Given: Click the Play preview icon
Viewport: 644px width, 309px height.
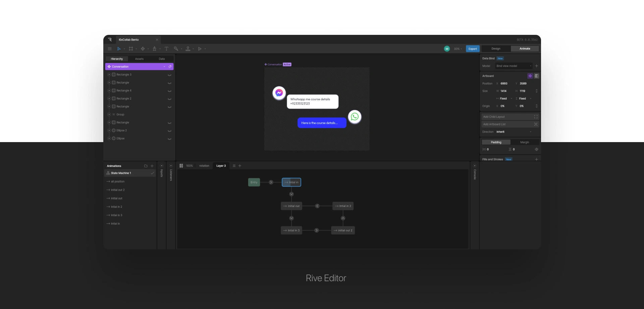Looking at the screenshot, I should click(x=200, y=49).
